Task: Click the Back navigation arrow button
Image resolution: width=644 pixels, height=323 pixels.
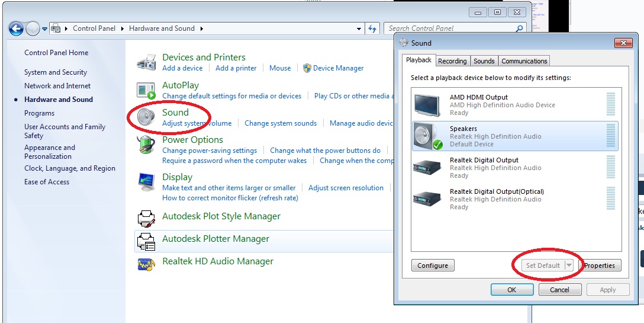Action: pos(16,29)
